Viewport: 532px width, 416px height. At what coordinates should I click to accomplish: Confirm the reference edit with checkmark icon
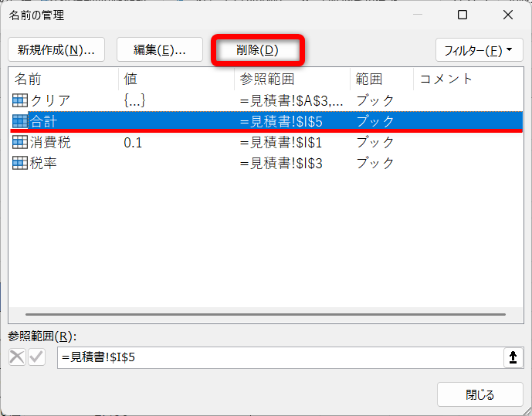(x=36, y=357)
